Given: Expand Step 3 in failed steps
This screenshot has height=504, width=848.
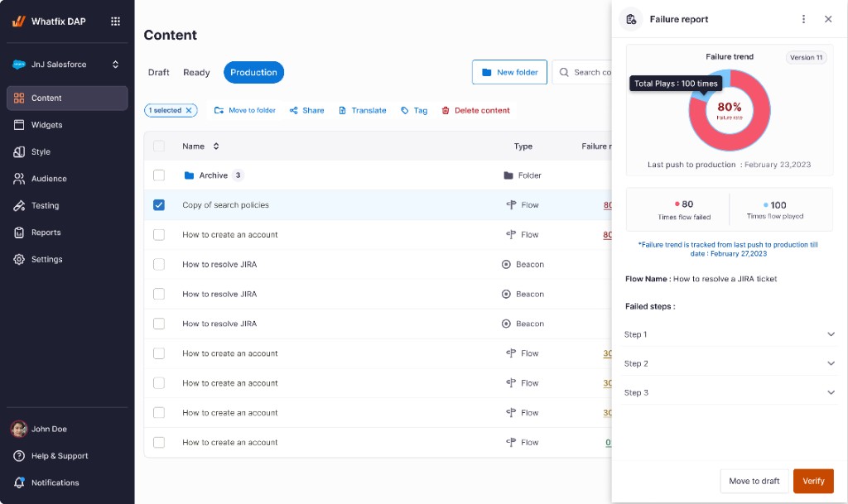Looking at the screenshot, I should coord(730,393).
